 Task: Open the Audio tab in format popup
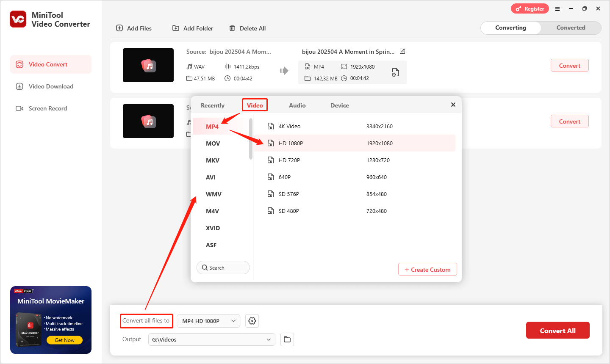click(297, 105)
